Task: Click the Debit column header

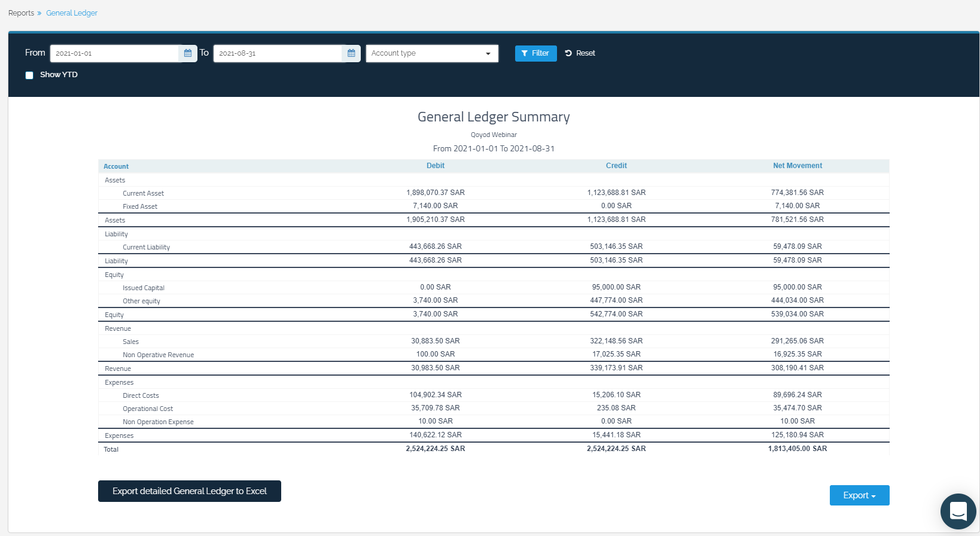Action: coord(436,166)
